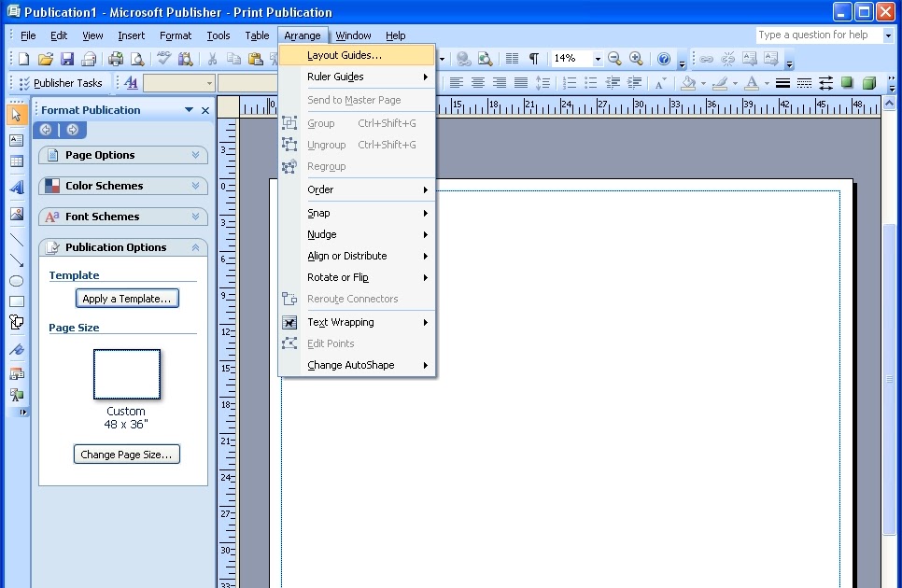Toggle Numbering list formatting

pyautogui.click(x=569, y=83)
